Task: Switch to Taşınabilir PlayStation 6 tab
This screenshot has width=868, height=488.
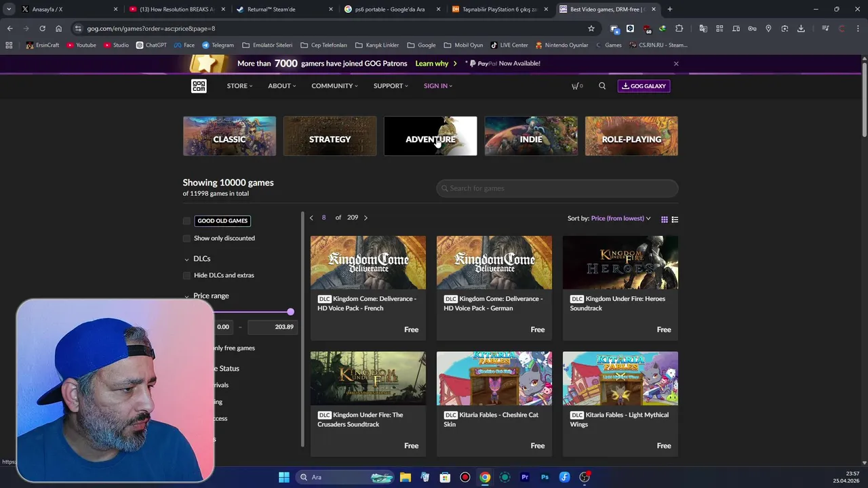Action: coord(500,9)
